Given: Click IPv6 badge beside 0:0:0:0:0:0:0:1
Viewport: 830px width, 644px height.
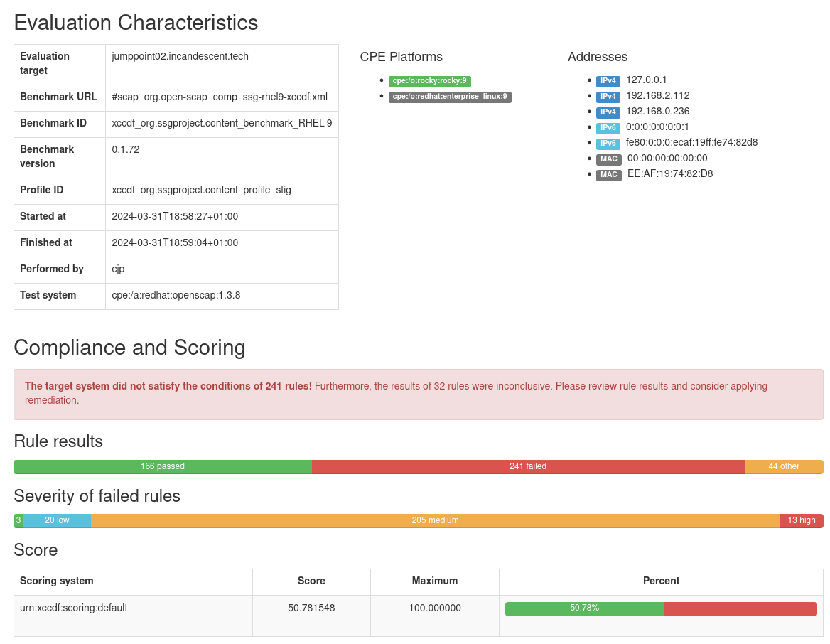Looking at the screenshot, I should (x=608, y=128).
